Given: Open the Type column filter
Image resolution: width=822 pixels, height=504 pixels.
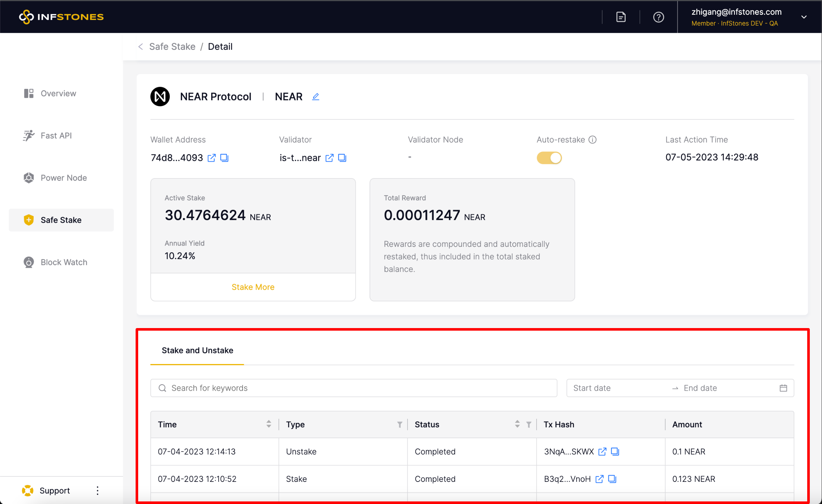Looking at the screenshot, I should pyautogui.click(x=399, y=424).
